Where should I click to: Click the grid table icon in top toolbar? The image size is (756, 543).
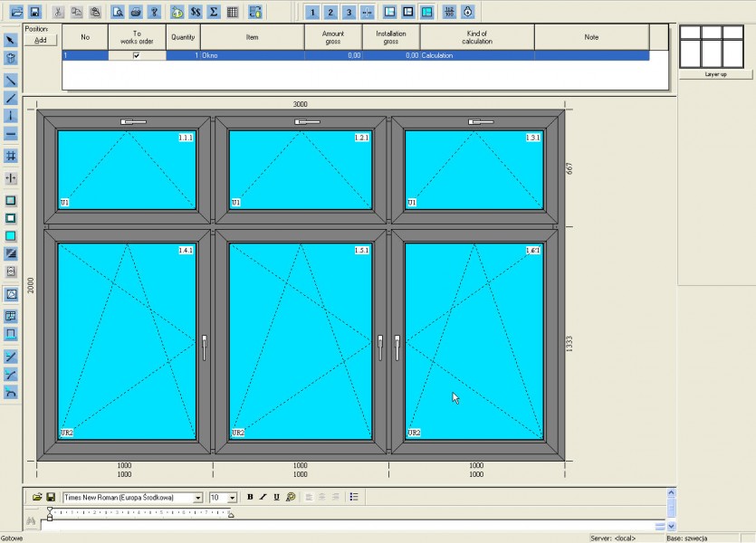click(x=232, y=12)
